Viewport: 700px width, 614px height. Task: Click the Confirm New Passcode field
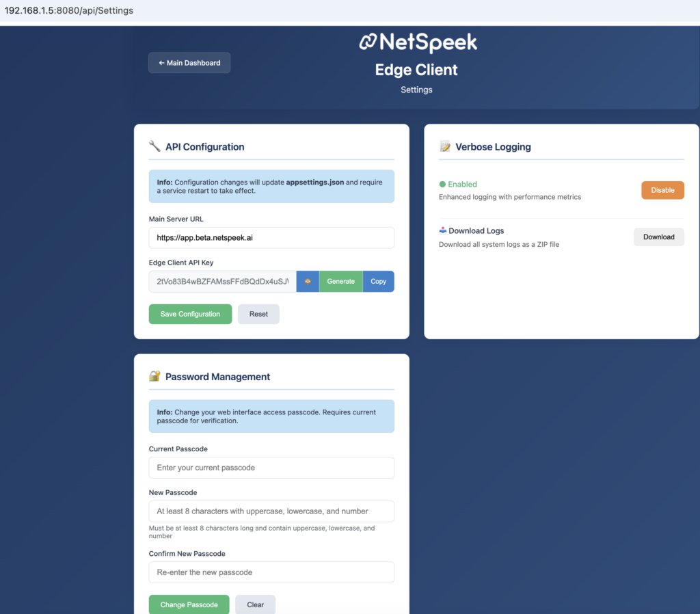(271, 572)
